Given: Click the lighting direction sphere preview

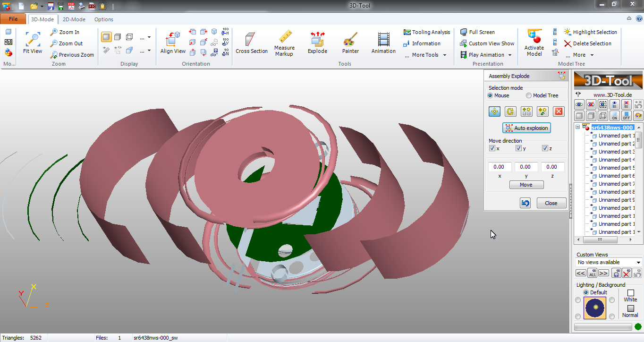Looking at the screenshot, I should [594, 308].
